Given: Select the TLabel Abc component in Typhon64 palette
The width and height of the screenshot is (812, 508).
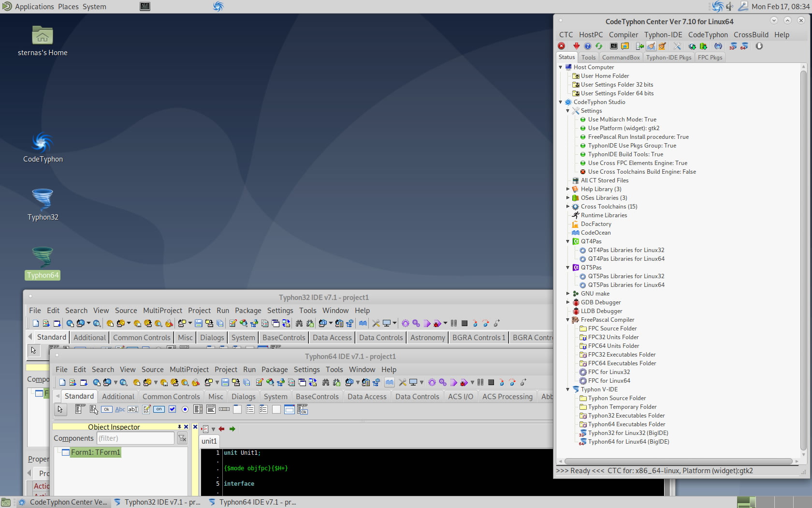Looking at the screenshot, I should click(x=120, y=409).
